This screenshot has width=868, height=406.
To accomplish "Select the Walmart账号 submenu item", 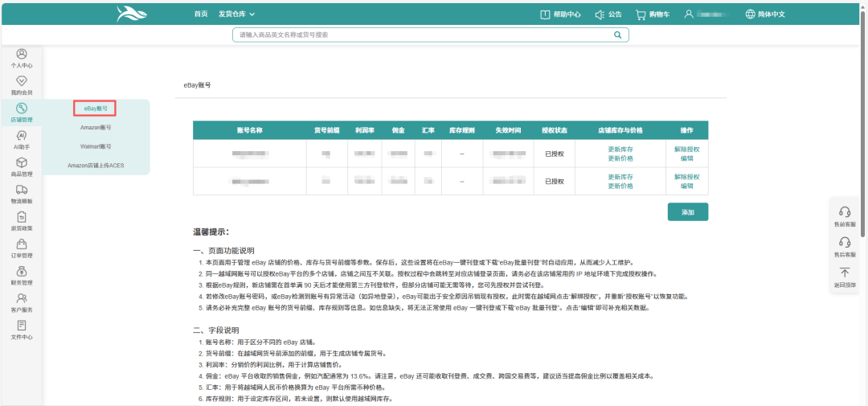I will point(96,147).
